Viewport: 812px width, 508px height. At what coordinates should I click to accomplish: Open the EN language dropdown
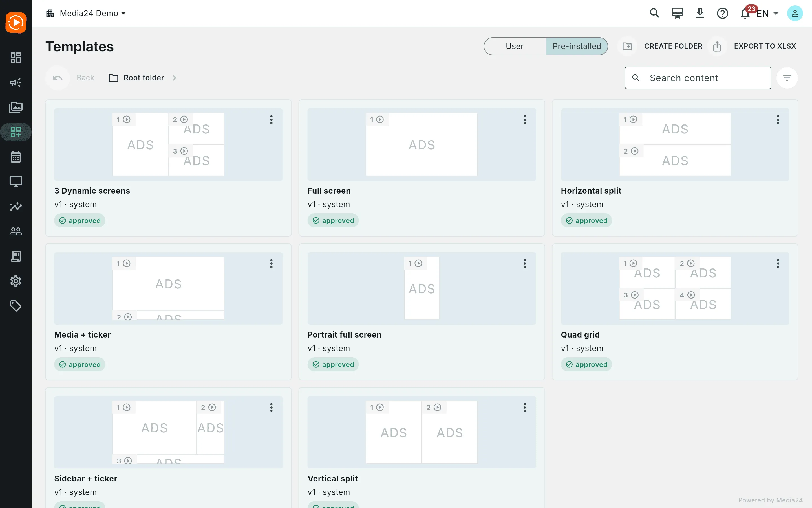click(768, 14)
